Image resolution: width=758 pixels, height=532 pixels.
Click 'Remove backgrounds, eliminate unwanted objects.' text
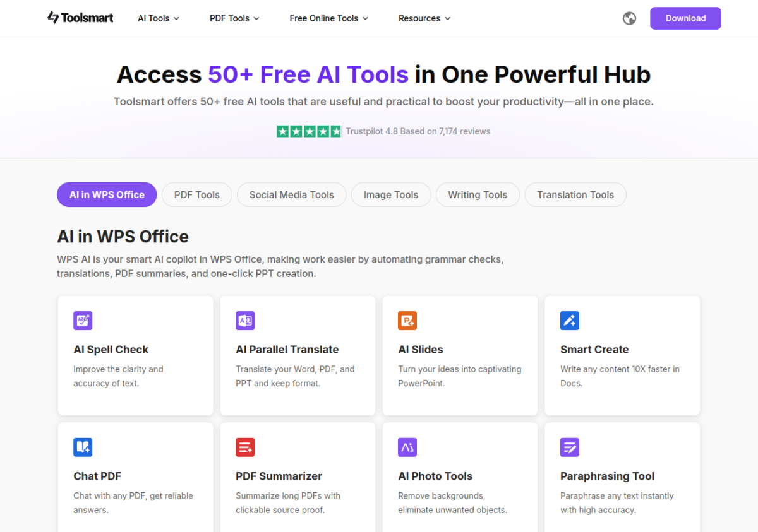(452, 503)
